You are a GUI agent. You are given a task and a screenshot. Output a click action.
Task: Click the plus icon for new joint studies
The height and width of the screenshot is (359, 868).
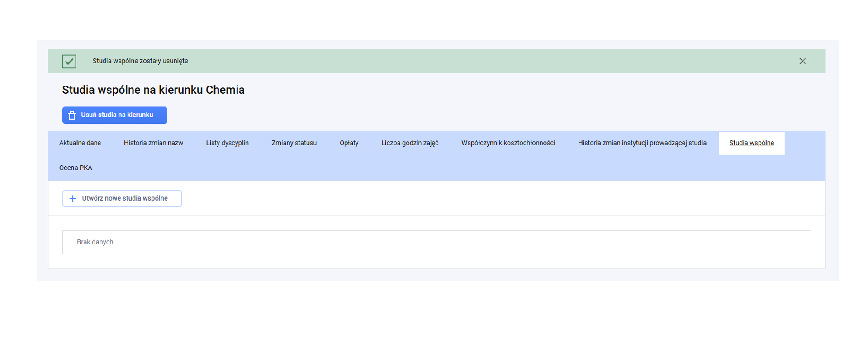pos(72,198)
